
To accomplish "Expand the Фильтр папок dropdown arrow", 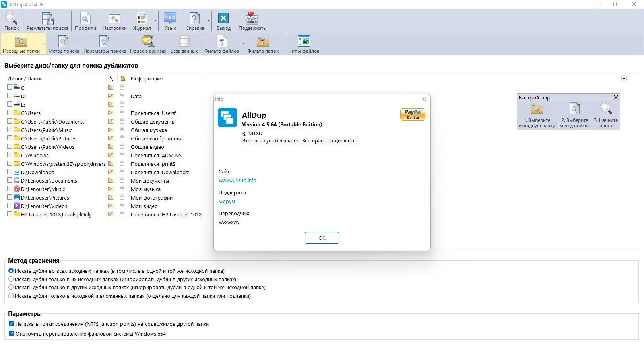I will (x=283, y=43).
